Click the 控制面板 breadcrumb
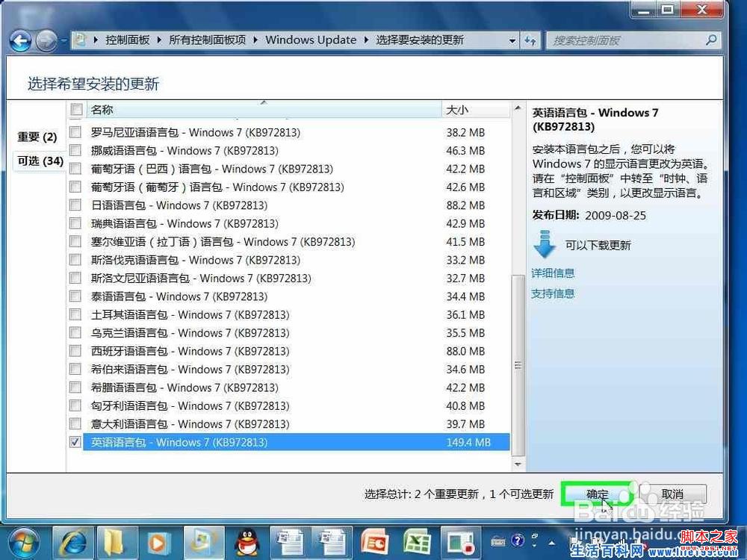747x560 pixels. tap(127, 40)
